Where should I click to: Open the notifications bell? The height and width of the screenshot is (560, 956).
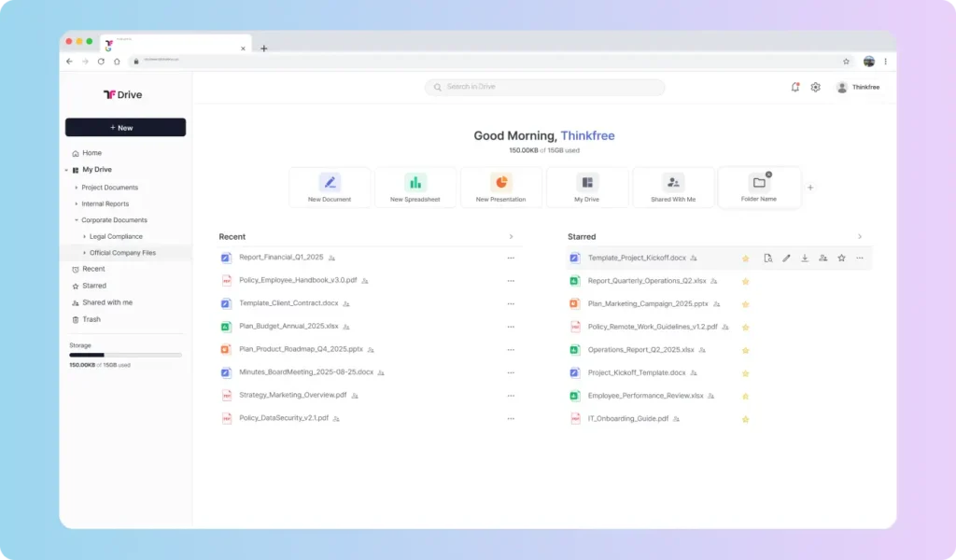coord(795,87)
